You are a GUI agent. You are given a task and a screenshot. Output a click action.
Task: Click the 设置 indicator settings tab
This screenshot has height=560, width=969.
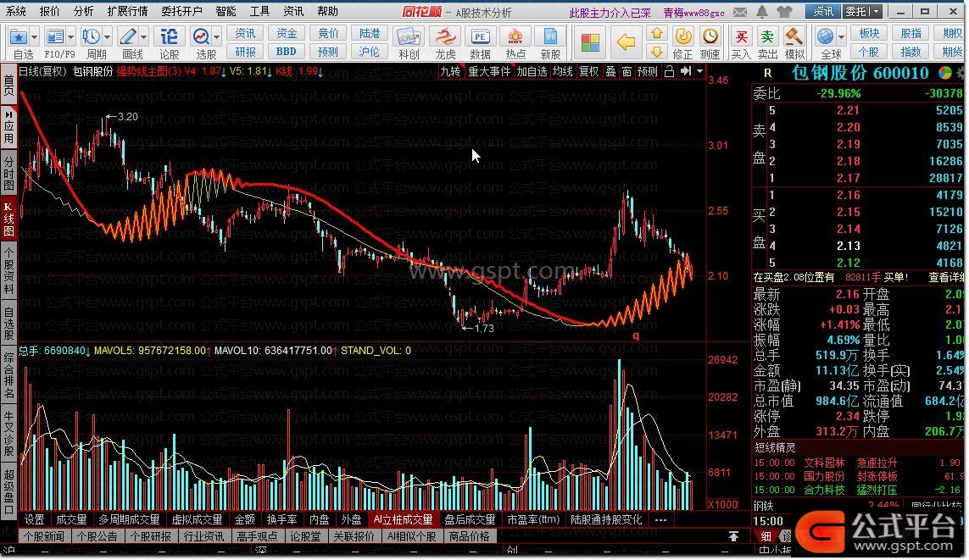coord(34,520)
